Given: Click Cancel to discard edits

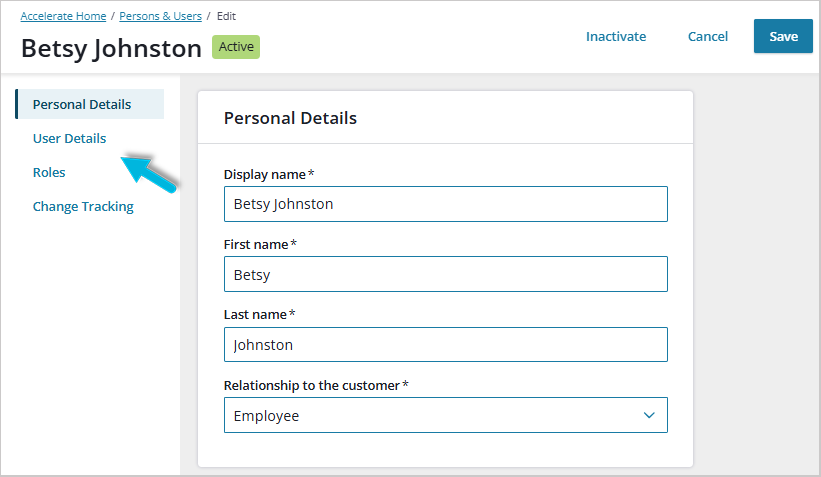Looking at the screenshot, I should (707, 36).
